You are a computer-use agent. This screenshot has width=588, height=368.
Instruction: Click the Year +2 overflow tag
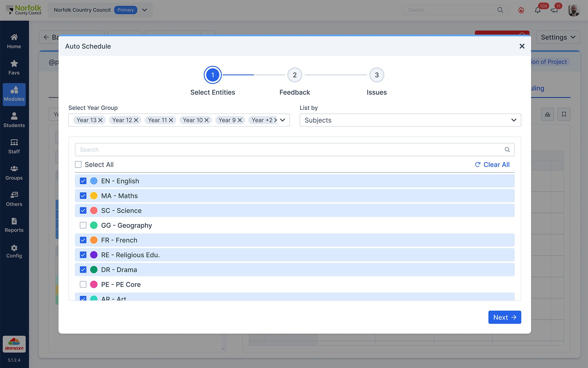pyautogui.click(x=262, y=120)
